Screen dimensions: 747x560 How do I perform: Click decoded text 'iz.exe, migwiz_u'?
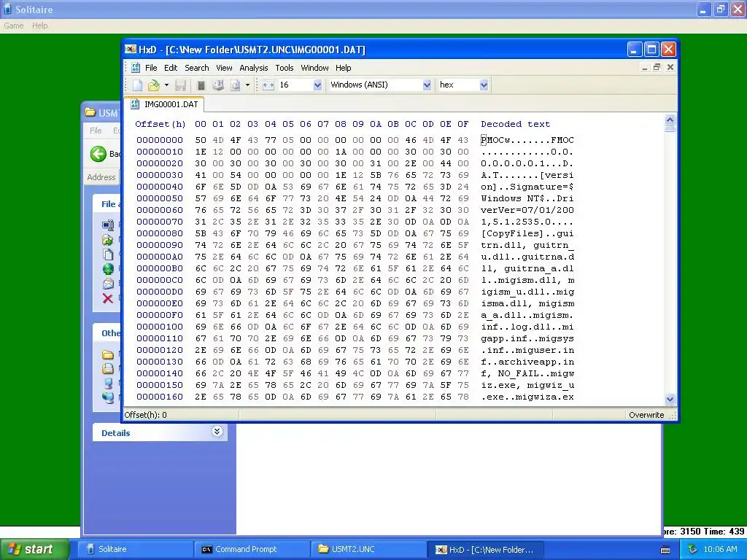click(527, 385)
